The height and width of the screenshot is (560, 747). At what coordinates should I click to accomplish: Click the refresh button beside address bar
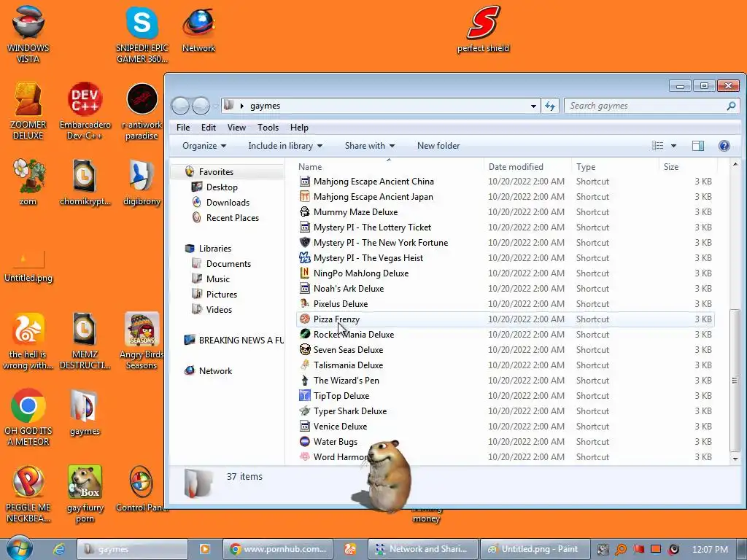pyautogui.click(x=550, y=106)
